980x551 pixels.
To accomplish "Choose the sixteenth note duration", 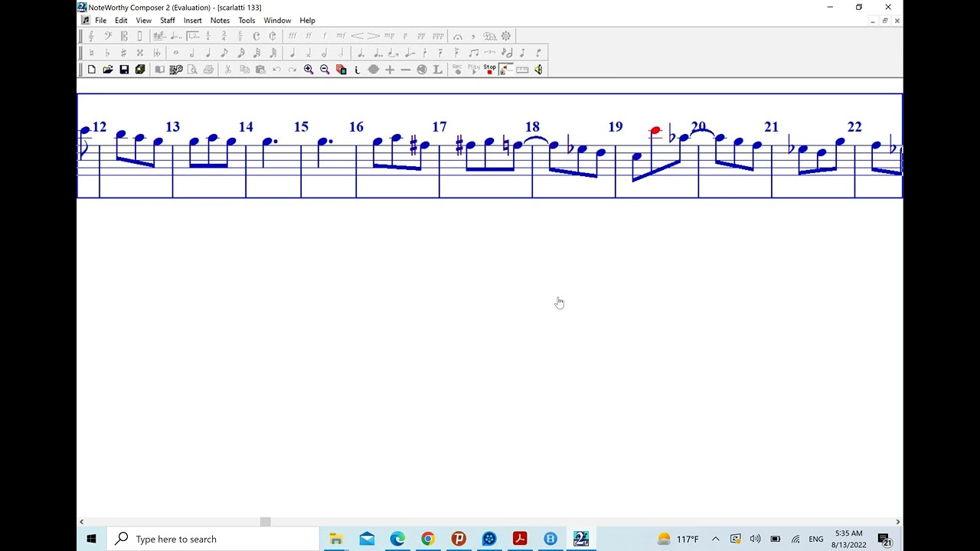I will (x=241, y=53).
